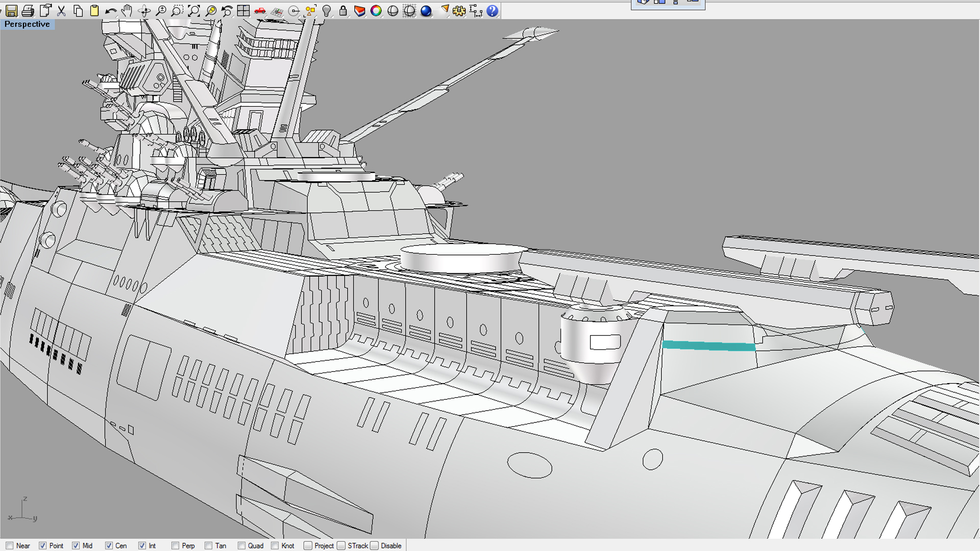Click the wireframe mesh sphere icon
The width and height of the screenshot is (980, 551).
click(409, 11)
